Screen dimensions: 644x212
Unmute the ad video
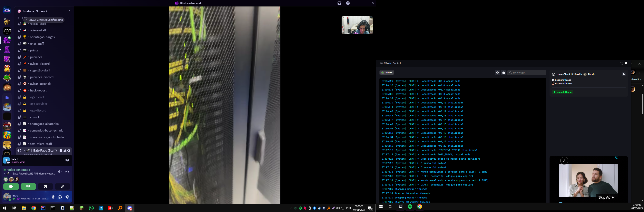pos(564,161)
